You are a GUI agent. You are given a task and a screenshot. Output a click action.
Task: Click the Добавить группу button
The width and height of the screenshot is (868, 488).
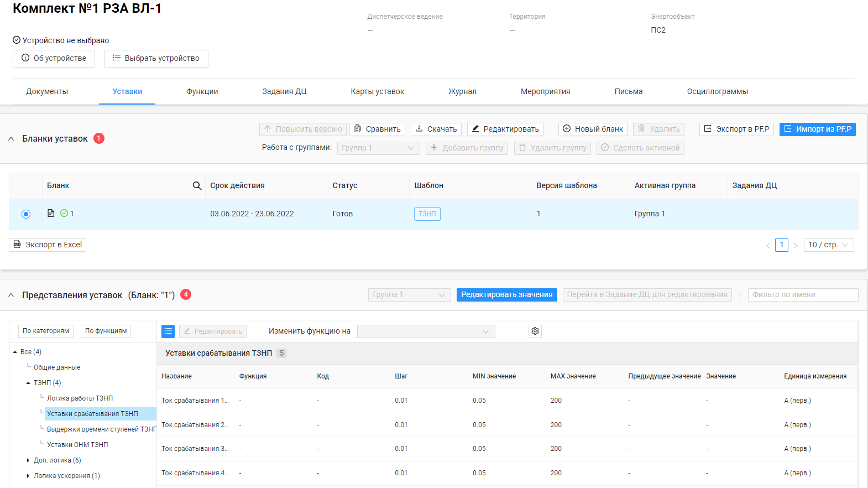[467, 148]
